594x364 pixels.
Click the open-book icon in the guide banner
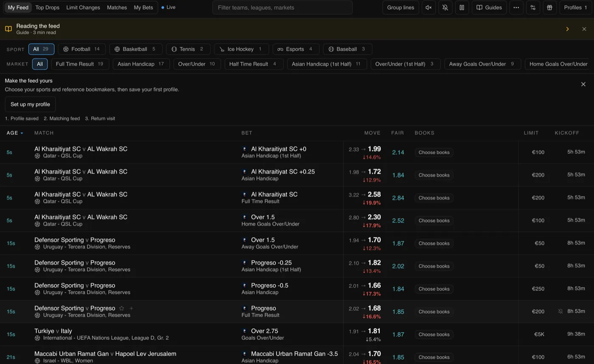(x=8, y=29)
